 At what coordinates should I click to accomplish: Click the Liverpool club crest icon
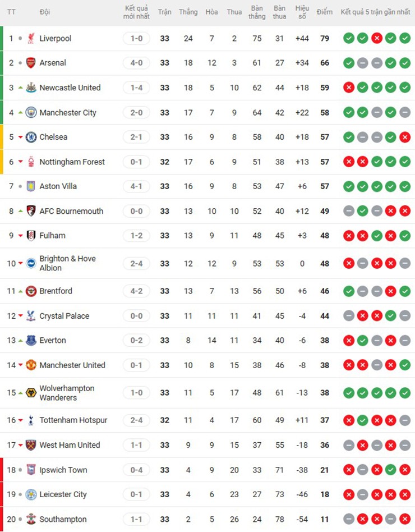click(31, 38)
